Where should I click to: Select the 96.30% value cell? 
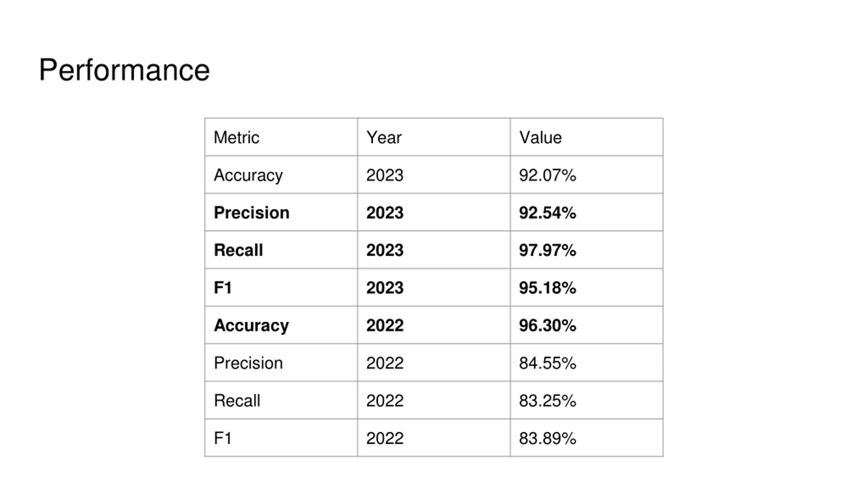click(x=587, y=325)
